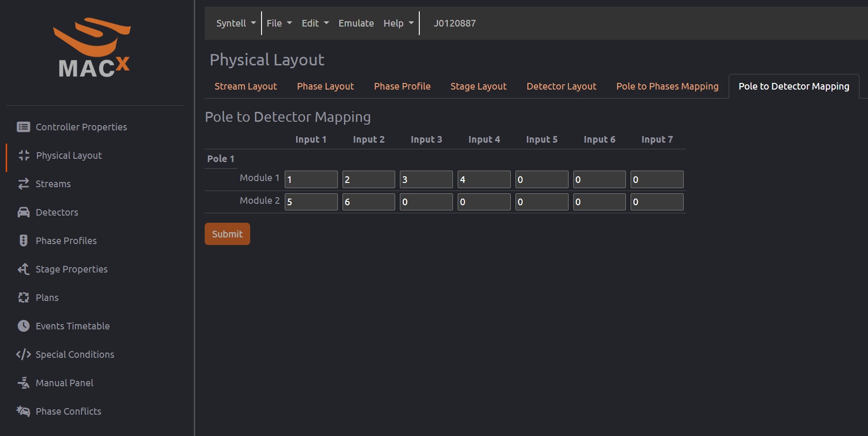This screenshot has height=436, width=868.
Task: Click the Stage Properties icon in sidebar
Action: tap(23, 269)
